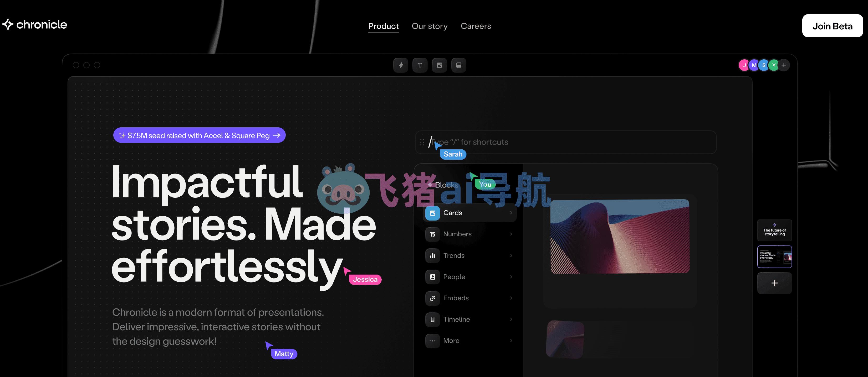Screen dimensions: 868x377
Task: Expand the Cards submenu chevron
Action: pos(511,213)
